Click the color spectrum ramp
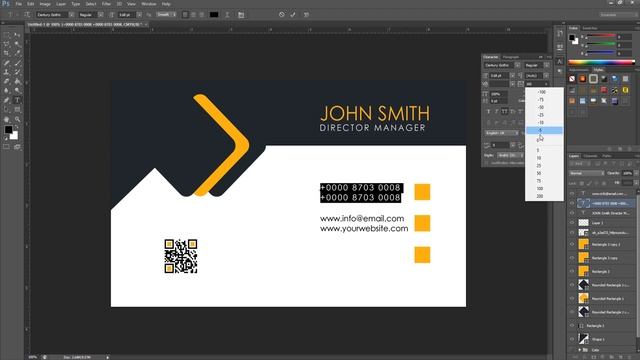 pos(602,62)
